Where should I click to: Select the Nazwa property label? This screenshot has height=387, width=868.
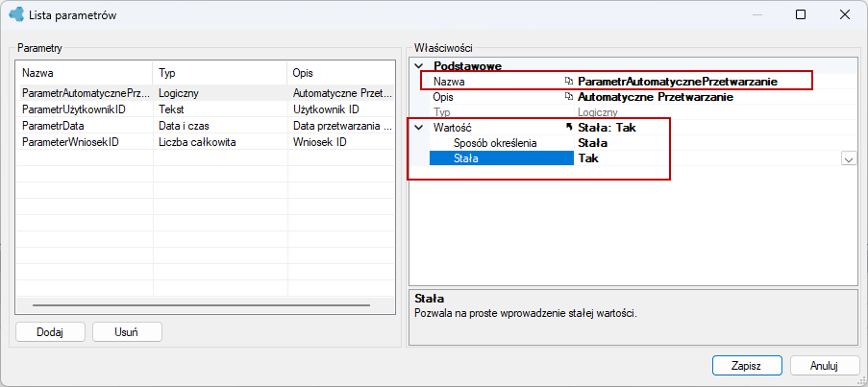click(448, 82)
